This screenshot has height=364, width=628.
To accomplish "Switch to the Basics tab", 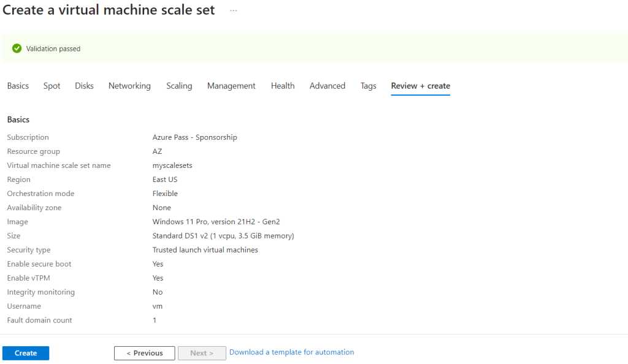I will 18,86.
